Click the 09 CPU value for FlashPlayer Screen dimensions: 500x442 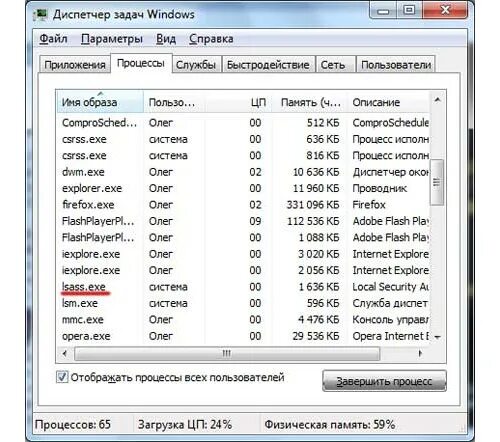(255, 221)
